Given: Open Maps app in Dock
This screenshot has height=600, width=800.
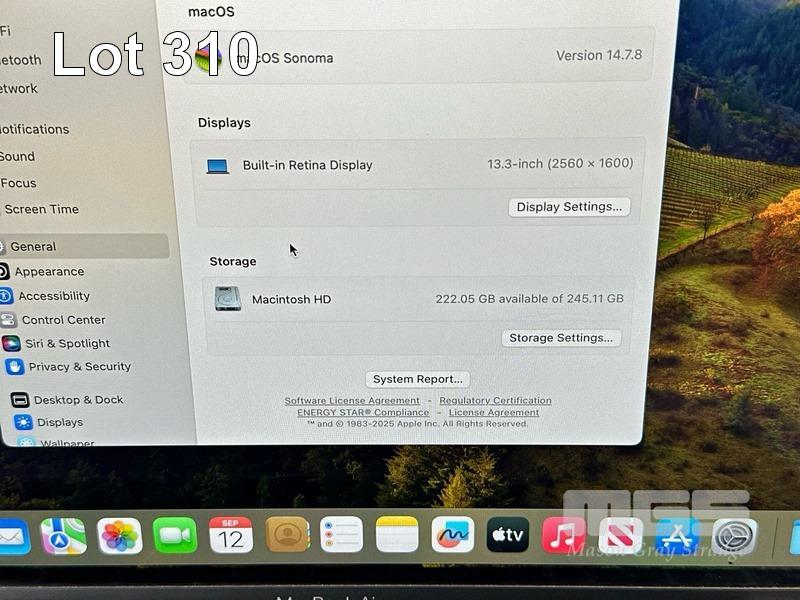Looking at the screenshot, I should (63, 536).
